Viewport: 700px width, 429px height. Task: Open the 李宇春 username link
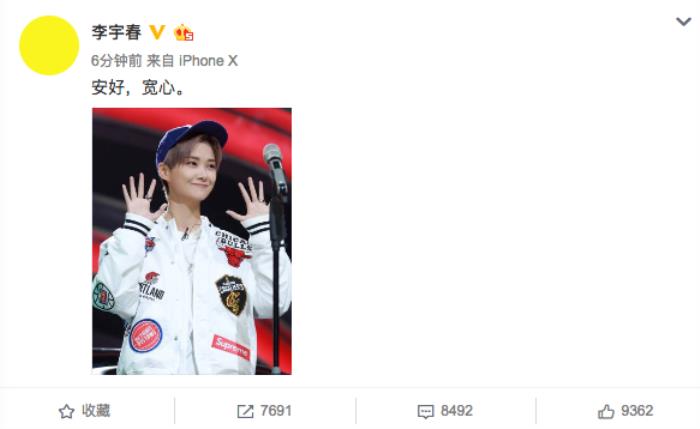116,32
